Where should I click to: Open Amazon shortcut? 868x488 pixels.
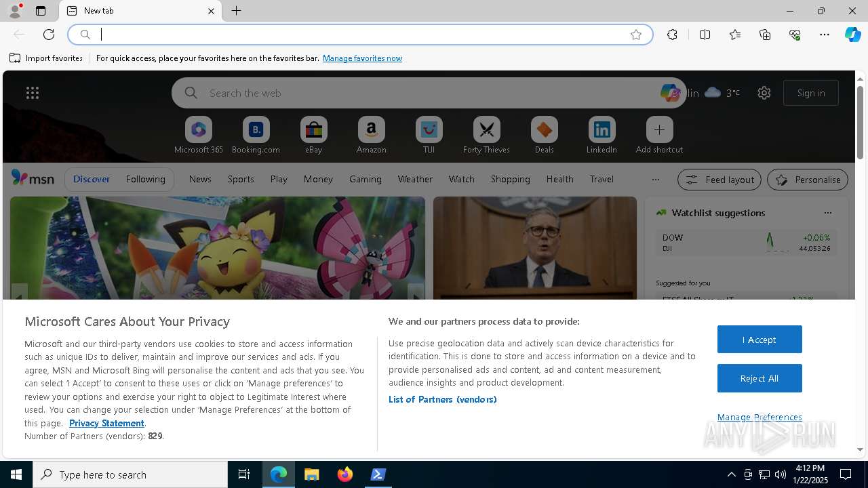pos(371,136)
